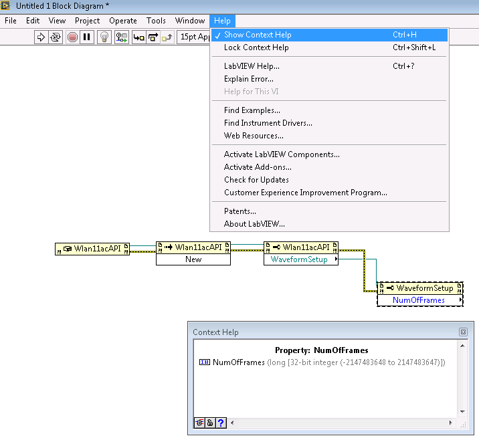Image resolution: width=479 pixels, height=448 pixels.
Task: Click the Step Into button
Action: (139, 37)
